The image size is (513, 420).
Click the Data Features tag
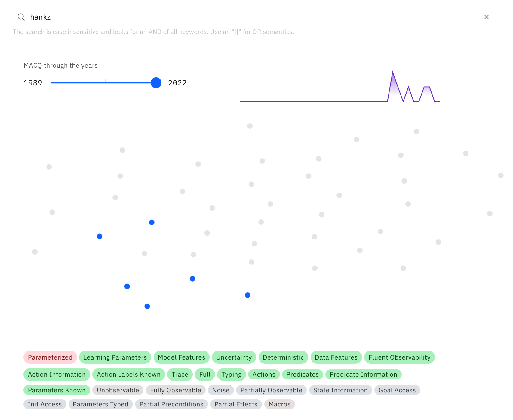[x=336, y=357]
